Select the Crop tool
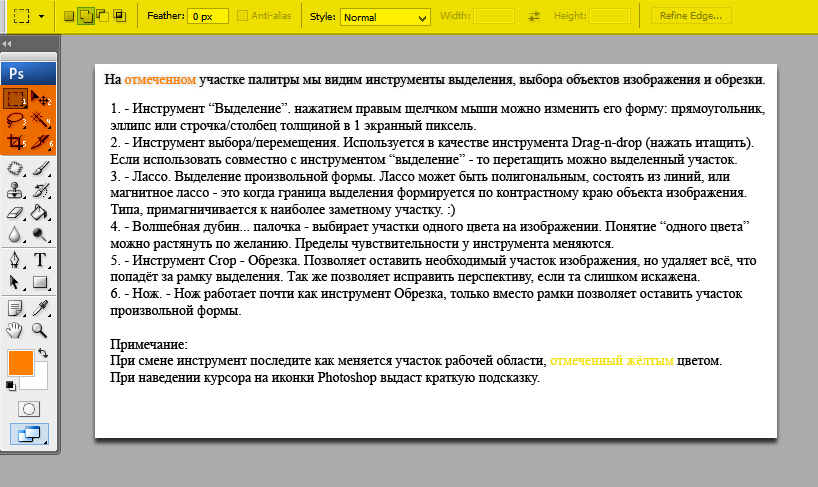818x487 pixels. [15, 142]
